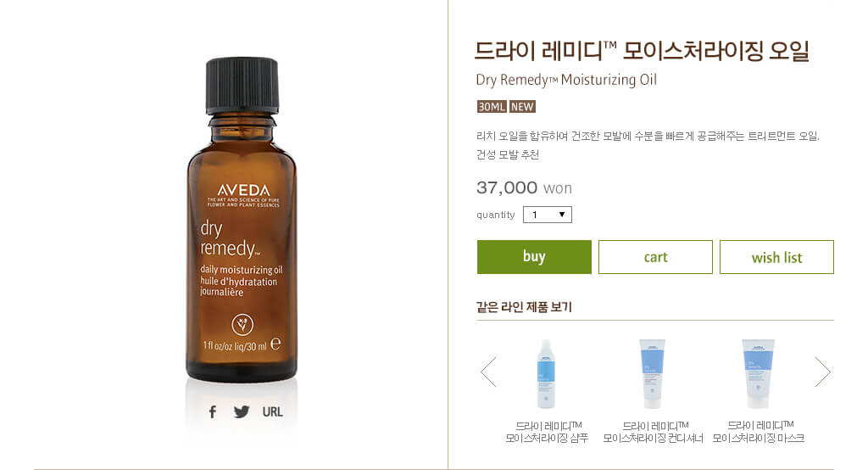Click the quantity dropdown arrow
The height and width of the screenshot is (470, 868).
coord(562,215)
